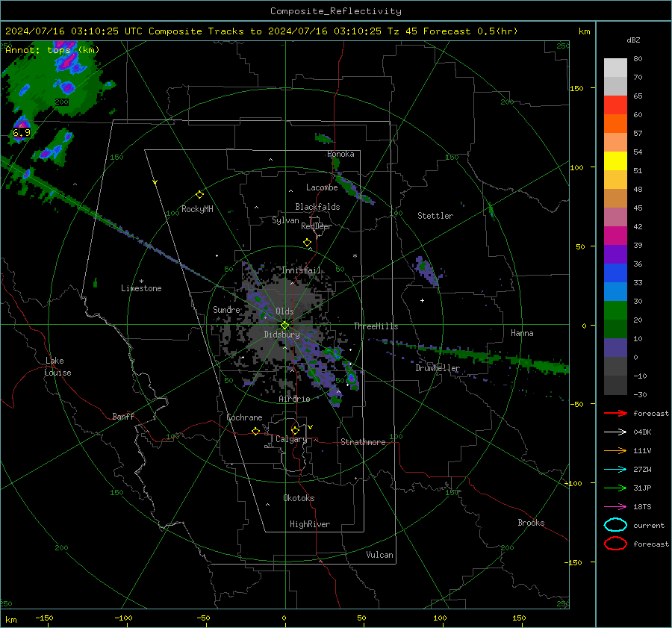Viewport: 672px width, 628px height.
Task: Click the Brooks label
Action: (531, 523)
